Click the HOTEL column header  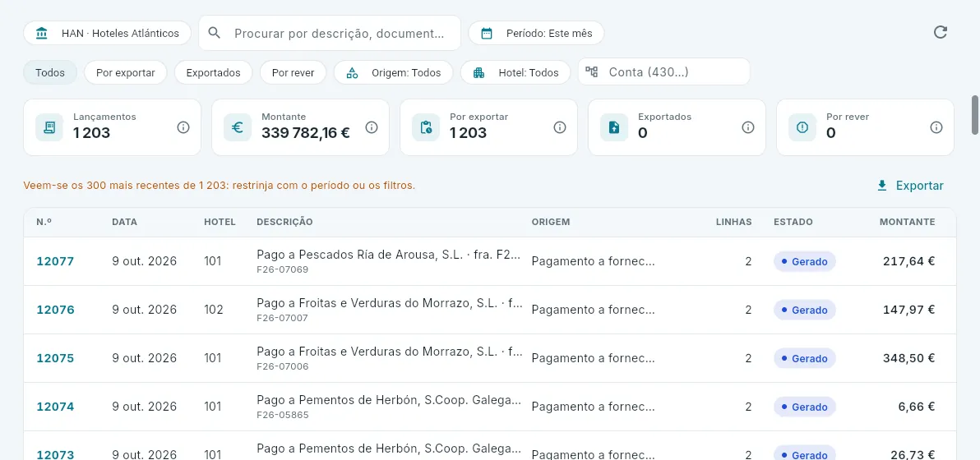click(x=220, y=222)
